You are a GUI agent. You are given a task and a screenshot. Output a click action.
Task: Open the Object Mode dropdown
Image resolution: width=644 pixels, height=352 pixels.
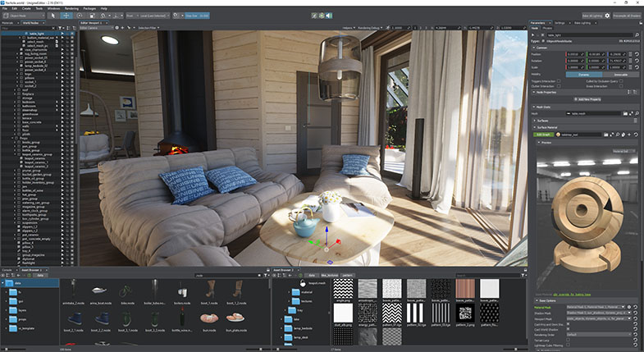coord(24,16)
